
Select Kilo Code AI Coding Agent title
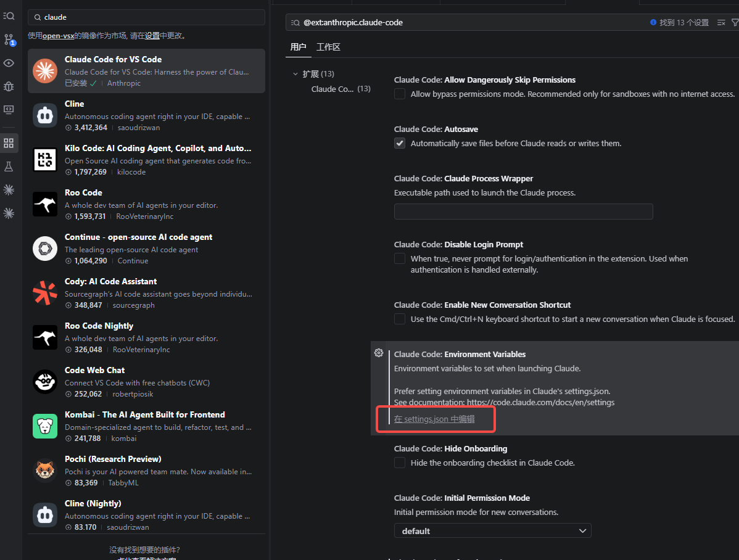click(x=158, y=149)
